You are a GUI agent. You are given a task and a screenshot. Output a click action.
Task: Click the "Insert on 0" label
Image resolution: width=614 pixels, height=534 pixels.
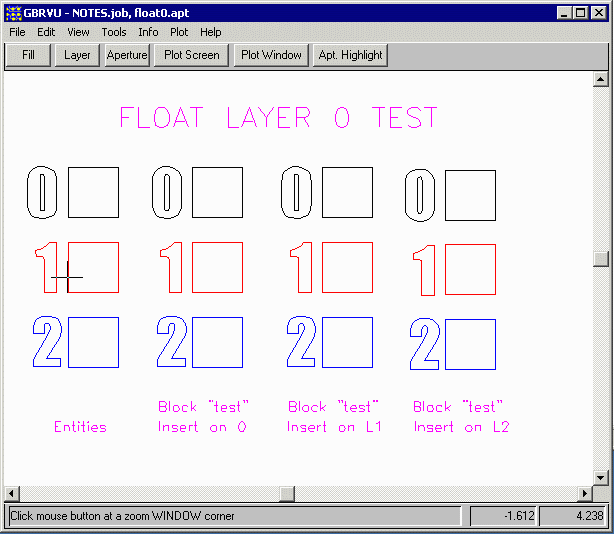click(202, 427)
